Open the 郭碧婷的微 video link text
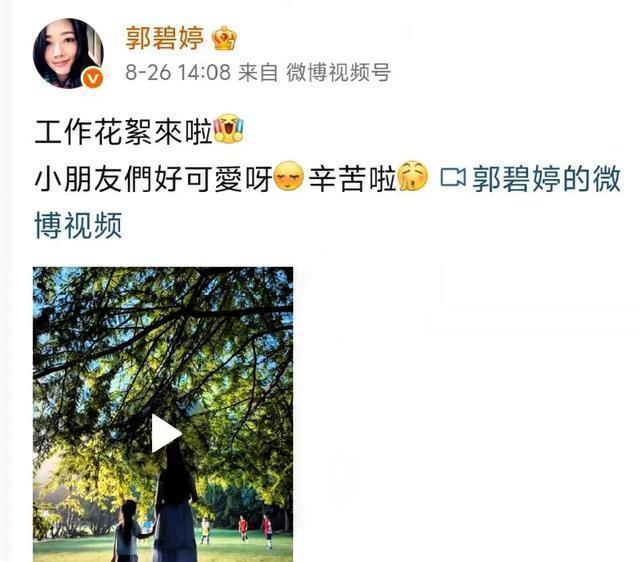 pos(547,178)
